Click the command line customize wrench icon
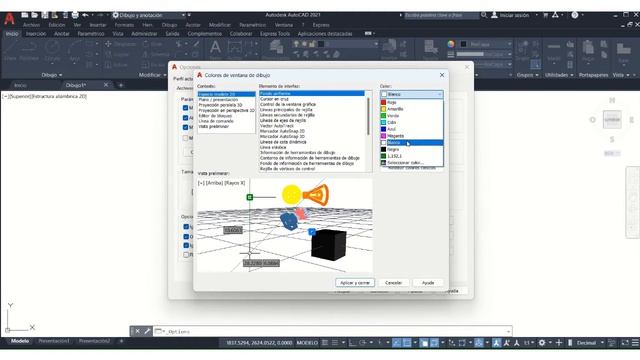The image size is (640, 360). coord(147,331)
